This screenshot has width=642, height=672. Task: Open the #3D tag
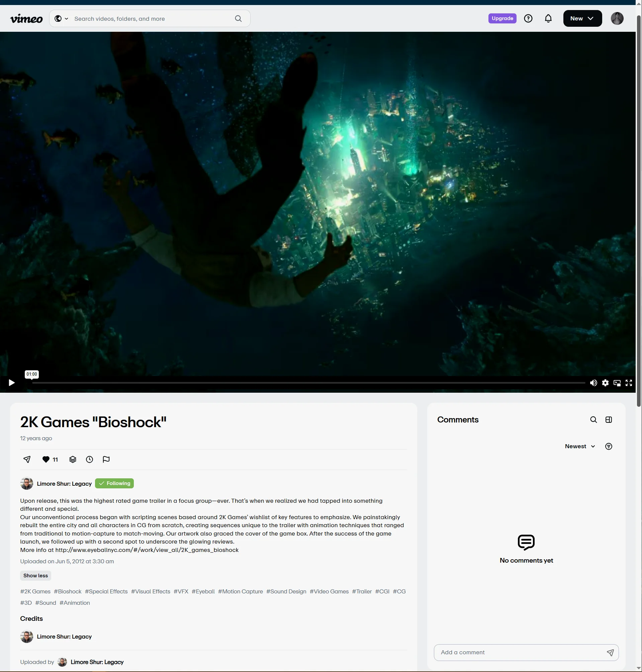(x=26, y=602)
